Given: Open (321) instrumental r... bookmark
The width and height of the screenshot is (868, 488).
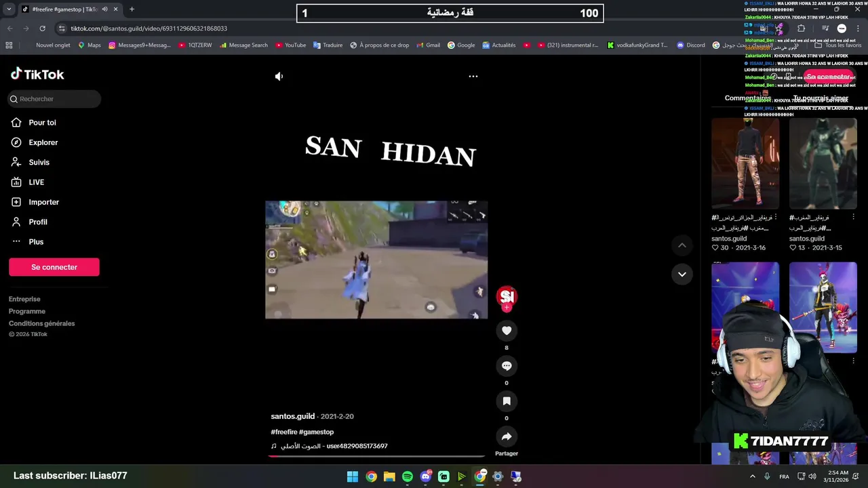Looking at the screenshot, I should click(x=568, y=45).
